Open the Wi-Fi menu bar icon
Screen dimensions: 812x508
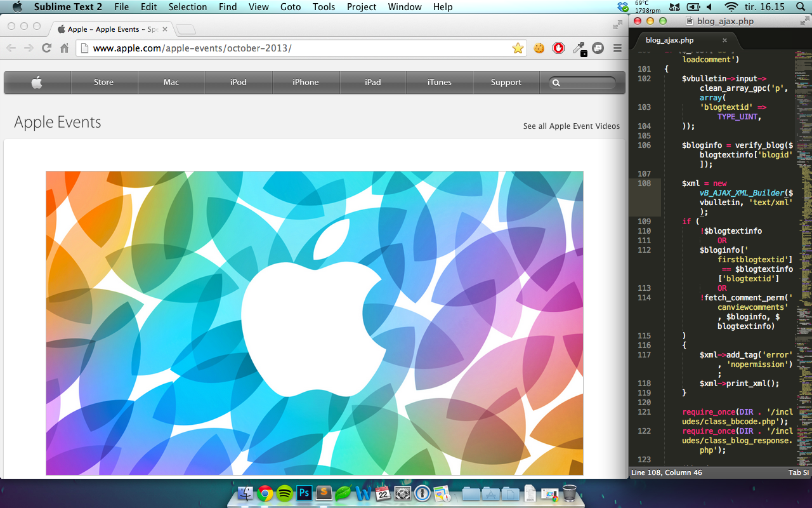pos(731,7)
